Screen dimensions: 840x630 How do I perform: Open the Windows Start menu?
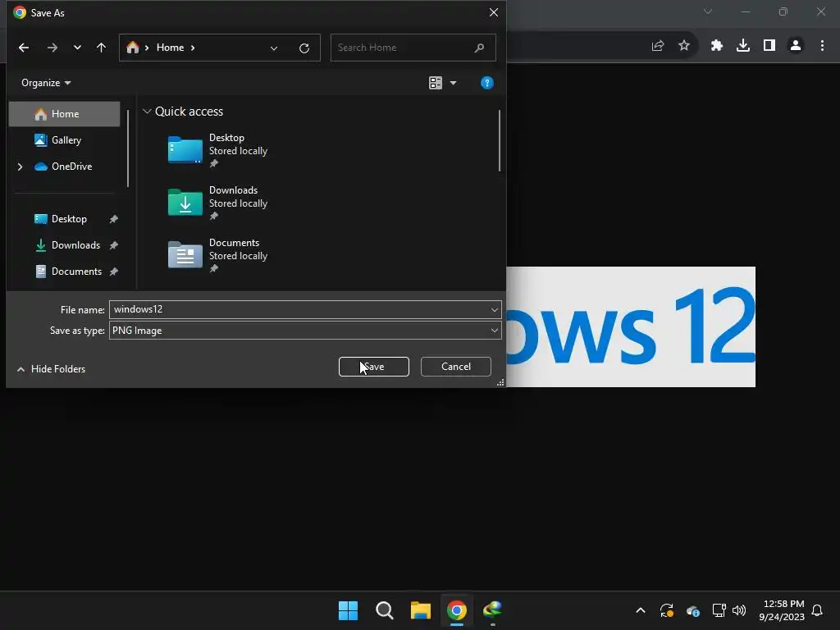coord(348,610)
